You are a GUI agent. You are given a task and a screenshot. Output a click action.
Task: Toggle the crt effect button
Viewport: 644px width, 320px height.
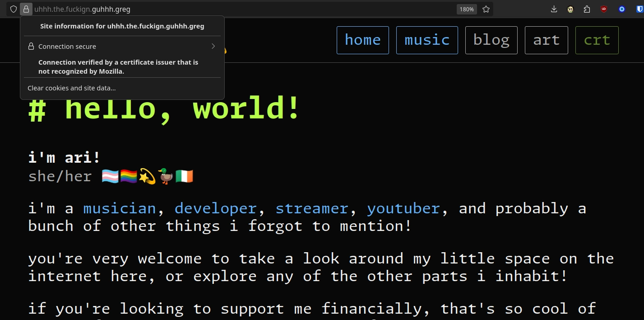coord(597,40)
